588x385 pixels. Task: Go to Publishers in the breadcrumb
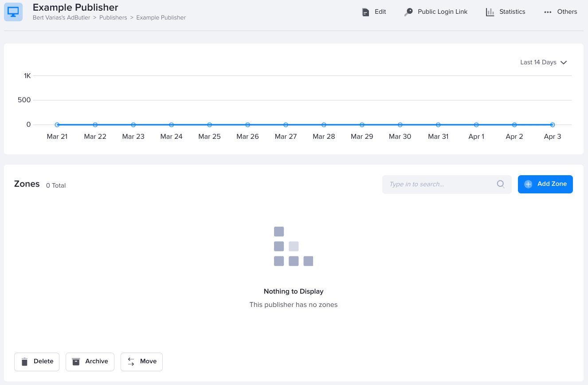pyautogui.click(x=113, y=18)
